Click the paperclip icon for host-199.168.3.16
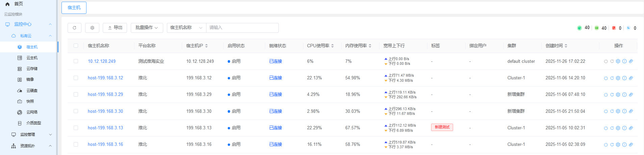 click(631, 145)
